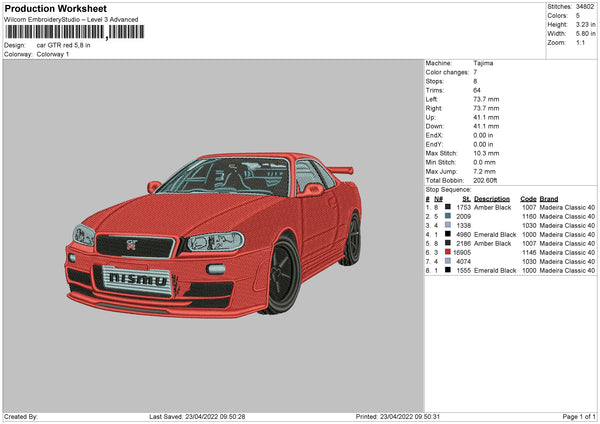600x424 pixels.
Task: Pick the light blue swatch with 1338 stitches
Action: tap(447, 225)
